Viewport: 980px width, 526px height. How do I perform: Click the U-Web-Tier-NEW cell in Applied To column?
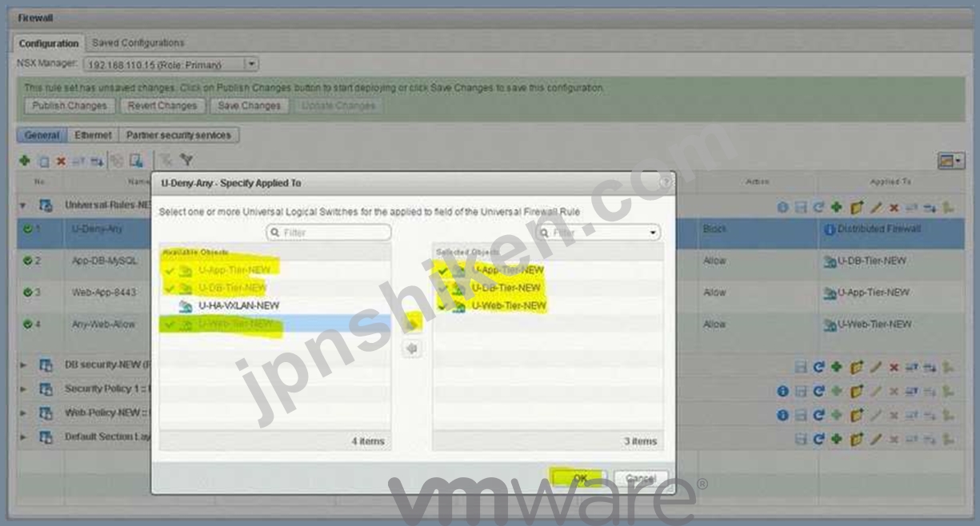click(874, 325)
